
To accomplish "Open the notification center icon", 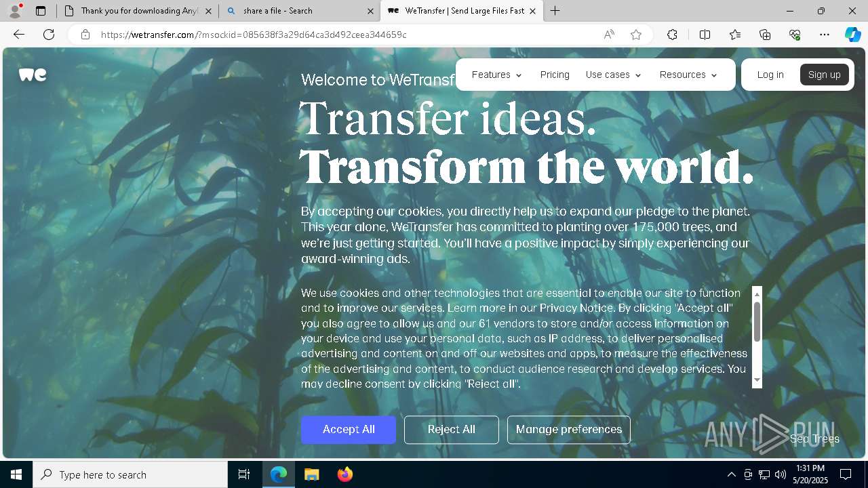I will point(846,474).
